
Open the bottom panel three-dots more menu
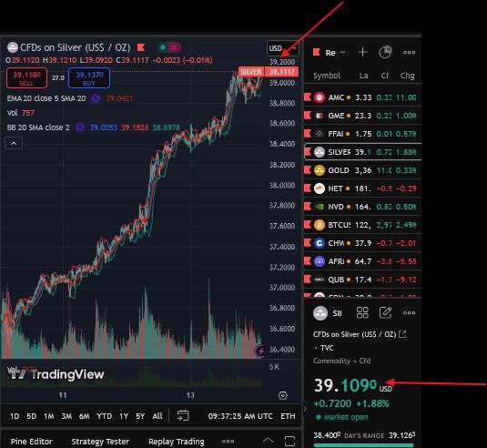click(x=228, y=441)
